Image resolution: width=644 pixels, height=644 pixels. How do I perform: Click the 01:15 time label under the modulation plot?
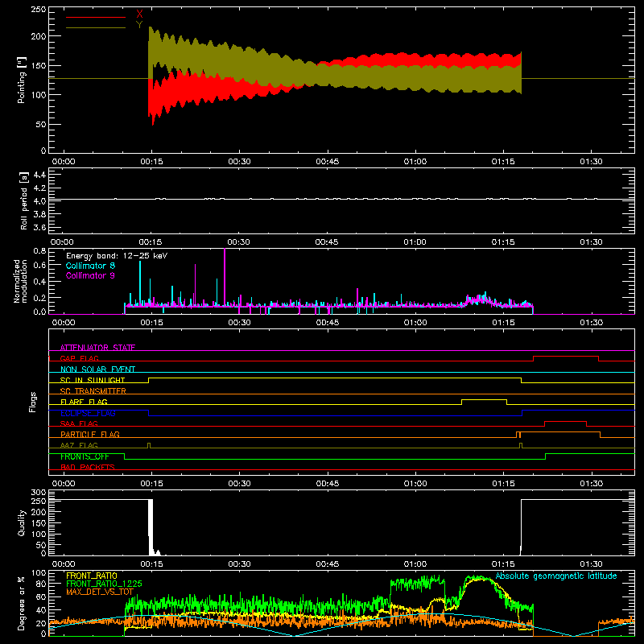click(503, 323)
